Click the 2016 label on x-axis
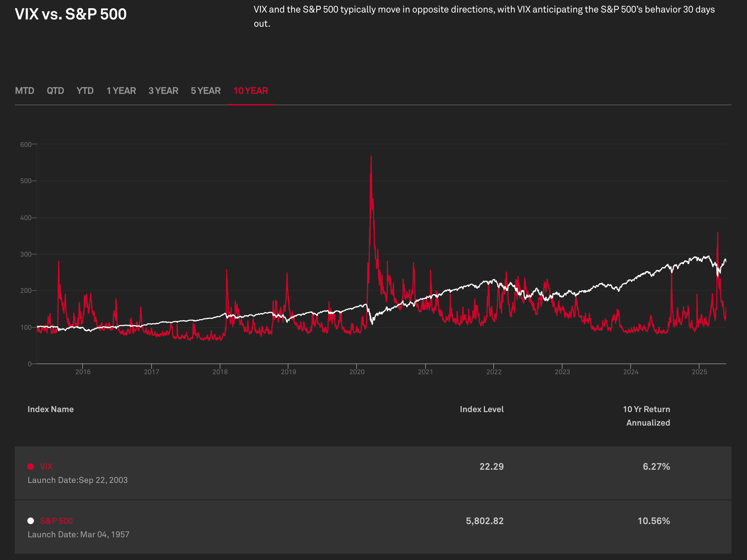Screen dimensions: 747x560 click(x=83, y=372)
